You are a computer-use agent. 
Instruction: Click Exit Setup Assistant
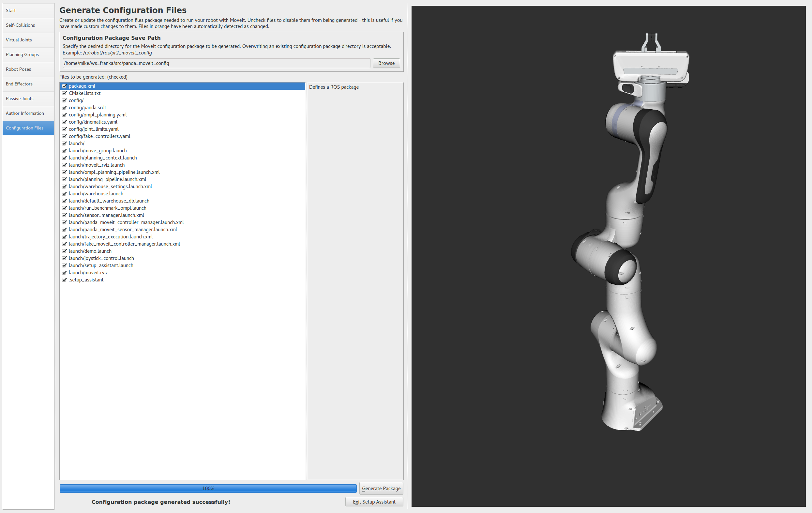click(x=374, y=502)
